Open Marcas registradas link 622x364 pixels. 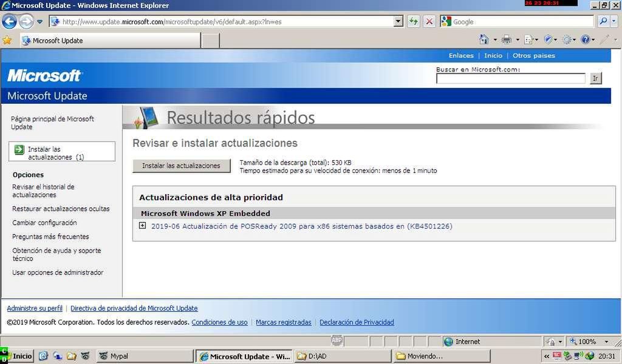tap(283, 322)
